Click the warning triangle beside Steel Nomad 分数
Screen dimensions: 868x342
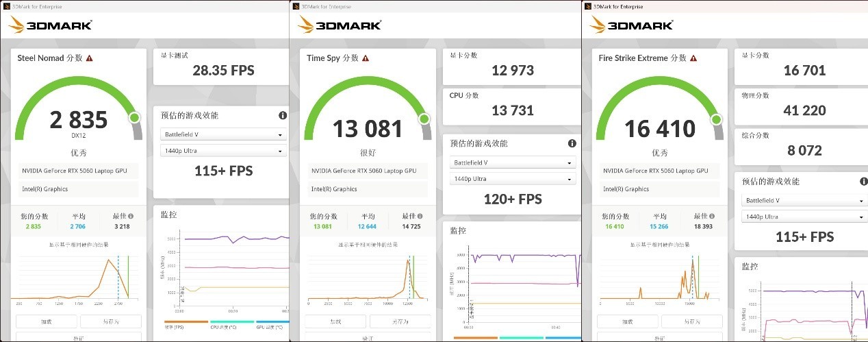pyautogui.click(x=90, y=59)
